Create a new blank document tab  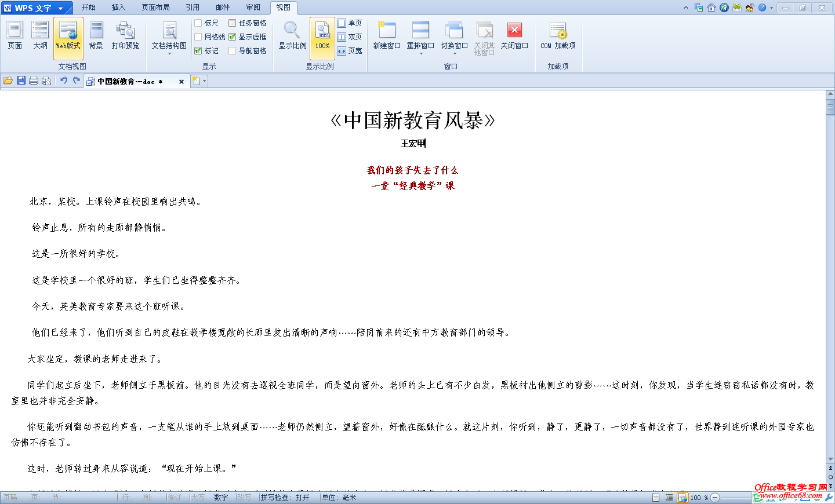coord(196,81)
